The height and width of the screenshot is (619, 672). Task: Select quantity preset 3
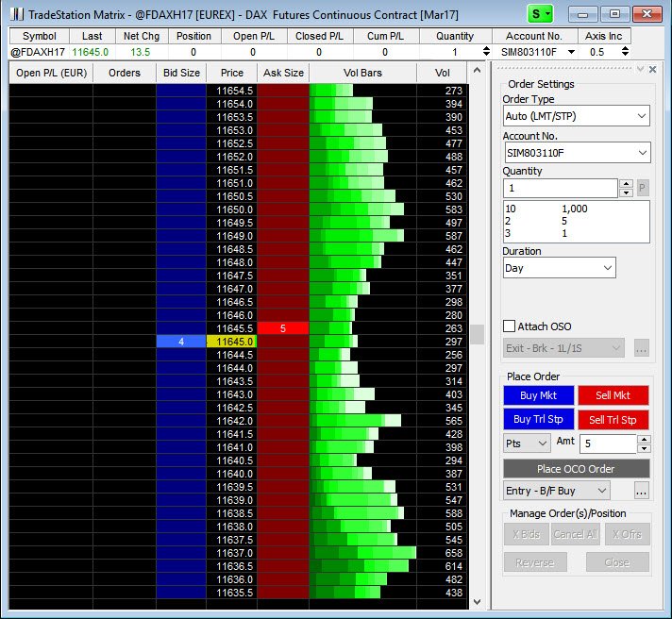coord(508,233)
